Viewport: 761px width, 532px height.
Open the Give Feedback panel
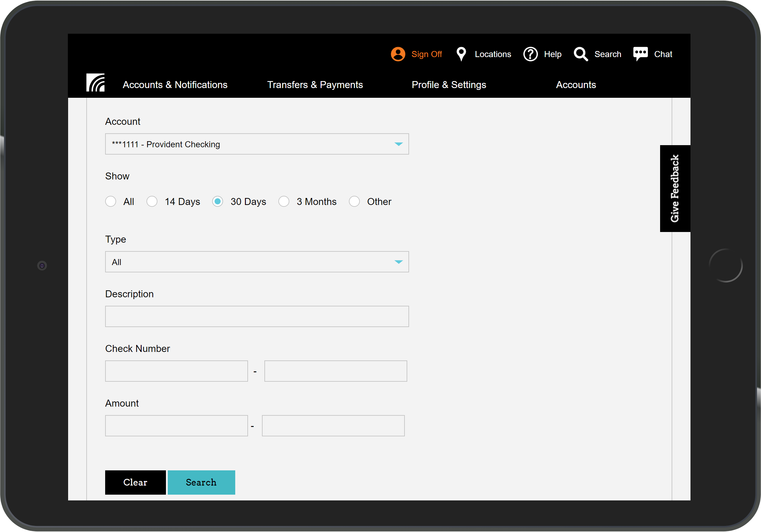click(675, 188)
